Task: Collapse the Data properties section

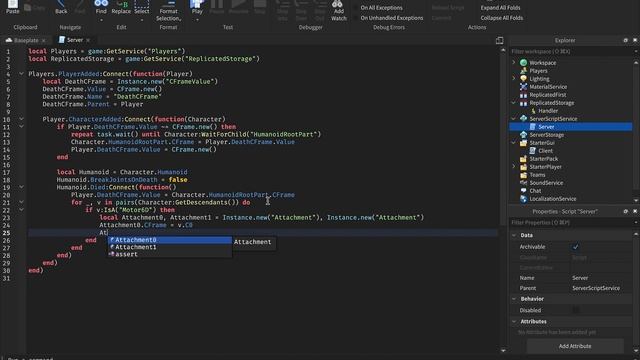Action: 514,235
